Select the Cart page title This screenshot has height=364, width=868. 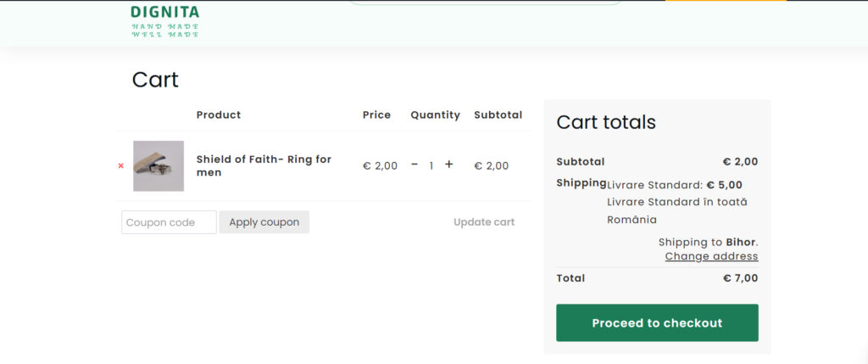coord(155,80)
